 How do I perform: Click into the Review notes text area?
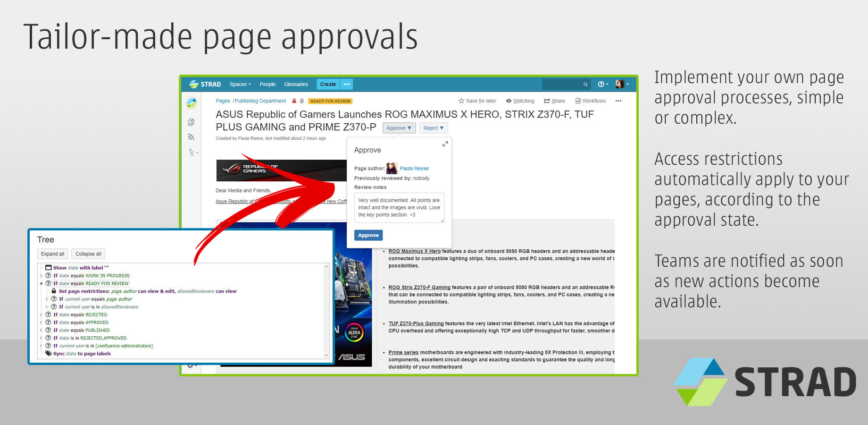click(399, 208)
